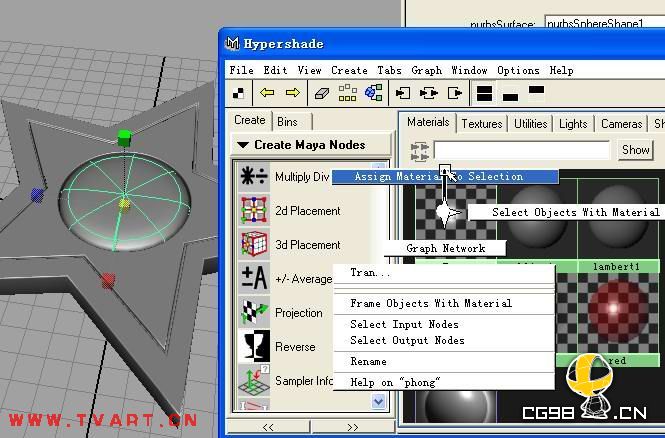Image resolution: width=665 pixels, height=438 pixels.
Task: Click the blue Z-axis manipulator handle
Action: coord(37,195)
